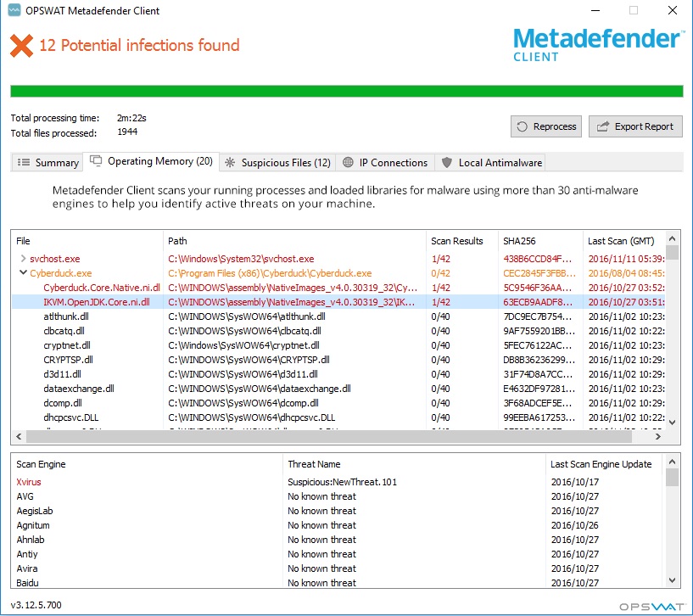Click the Suspicious Files tab star icon
Image resolution: width=693 pixels, height=616 pixels.
click(x=230, y=162)
